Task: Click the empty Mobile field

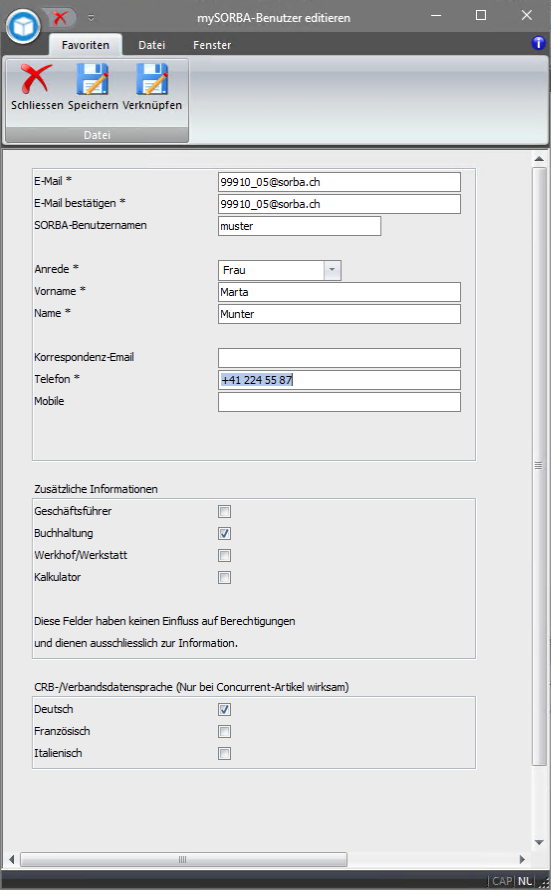Action: coord(339,402)
